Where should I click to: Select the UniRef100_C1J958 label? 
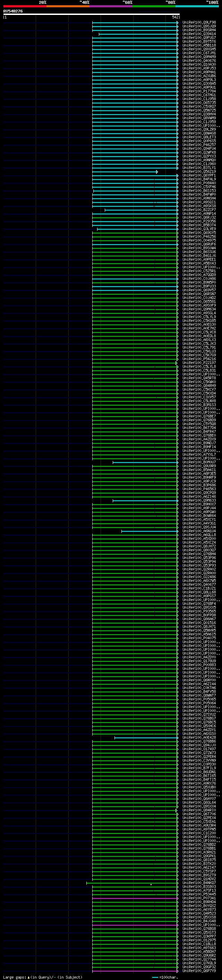point(199,99)
